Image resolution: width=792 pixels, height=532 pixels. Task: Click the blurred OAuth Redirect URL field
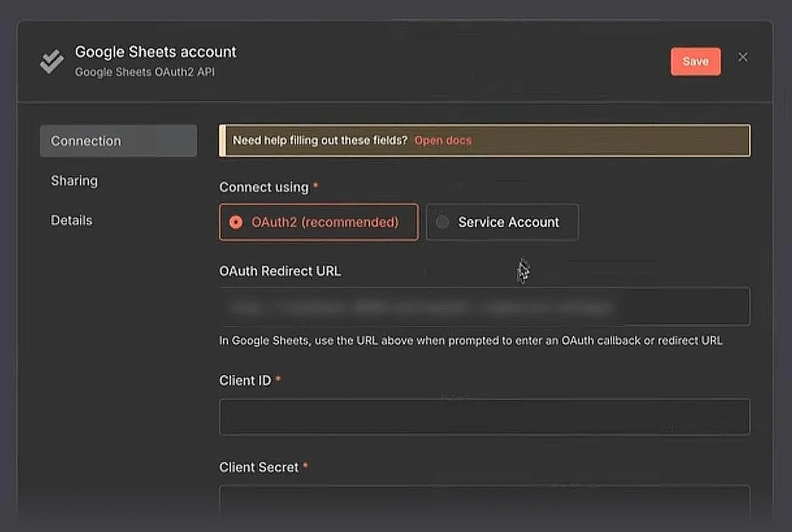(485, 306)
